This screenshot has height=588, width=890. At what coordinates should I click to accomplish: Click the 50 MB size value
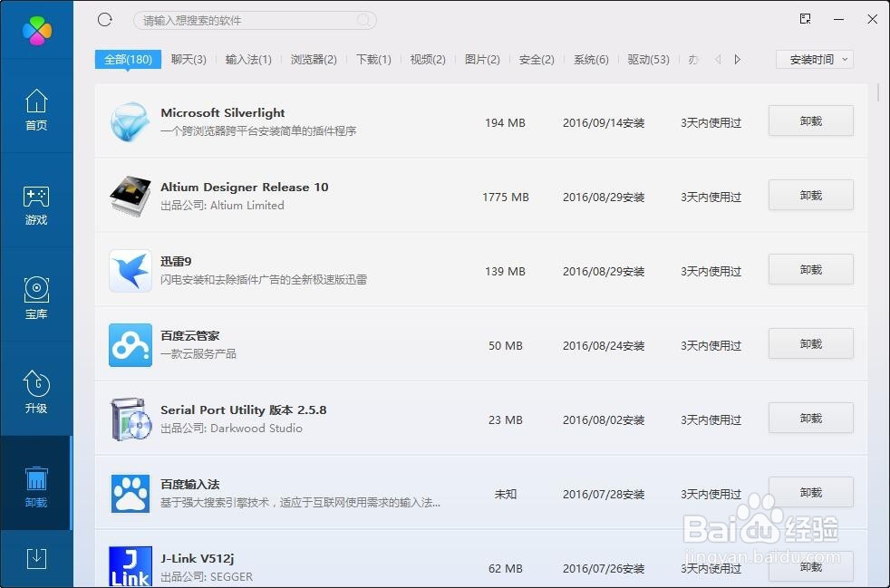(x=505, y=346)
